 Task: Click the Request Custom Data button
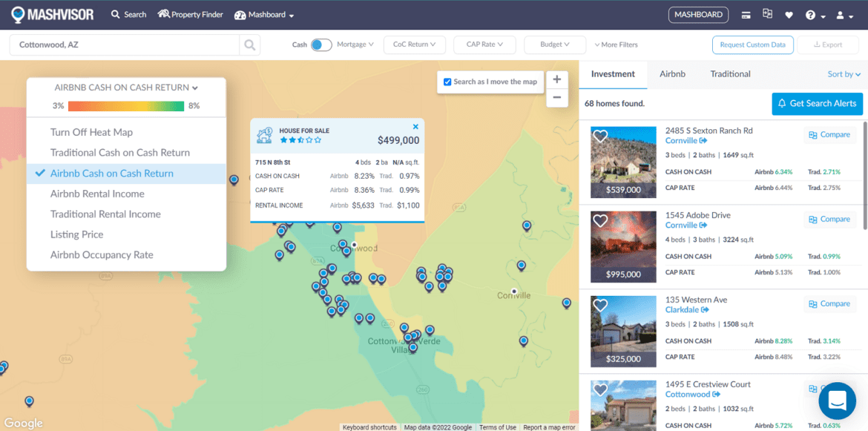[752, 45]
